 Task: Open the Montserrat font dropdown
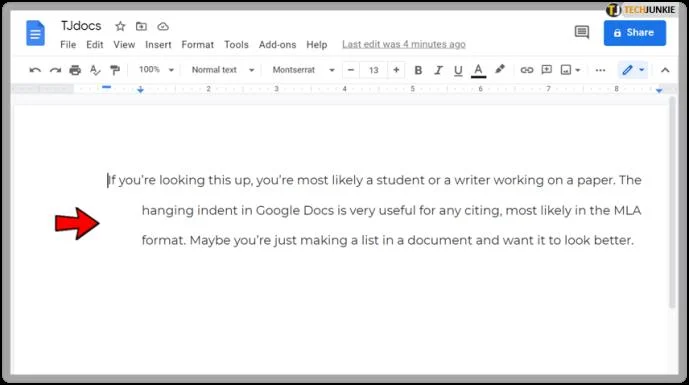(x=303, y=70)
